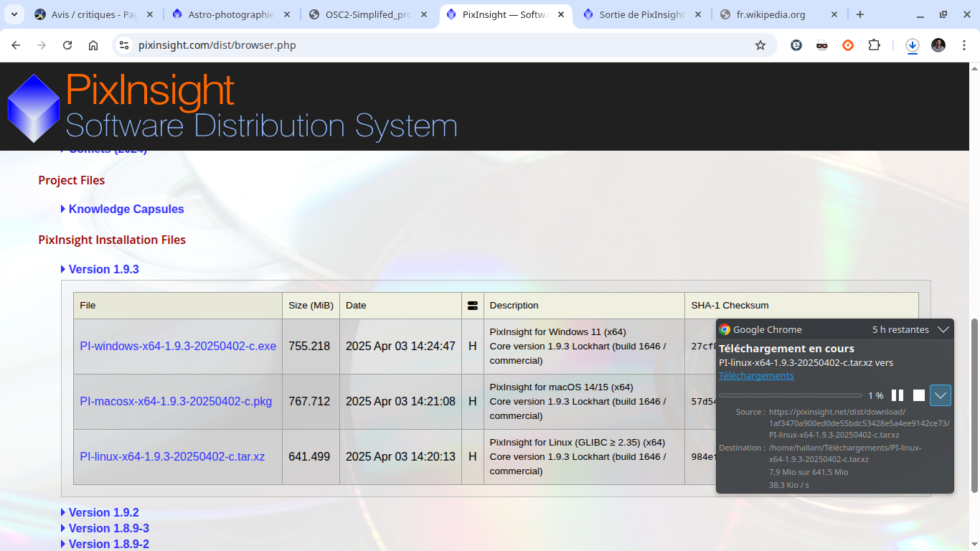Open the tab search dropdown
This screenshot has width=980, height=551.
13,14
